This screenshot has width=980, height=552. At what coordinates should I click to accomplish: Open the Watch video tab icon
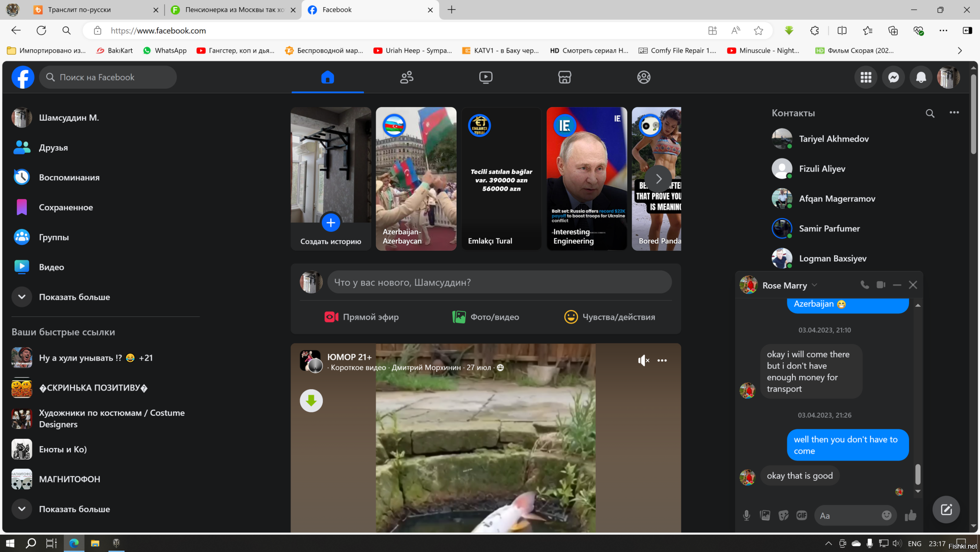click(485, 77)
